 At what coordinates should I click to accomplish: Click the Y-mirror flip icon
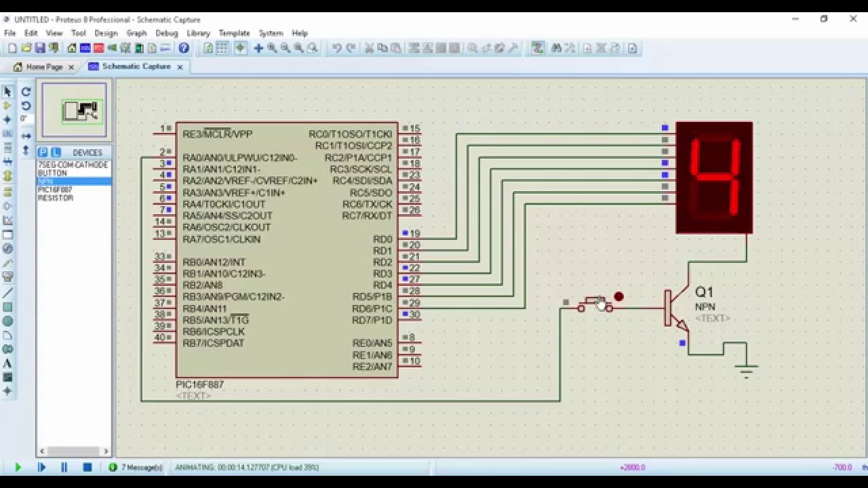26,150
